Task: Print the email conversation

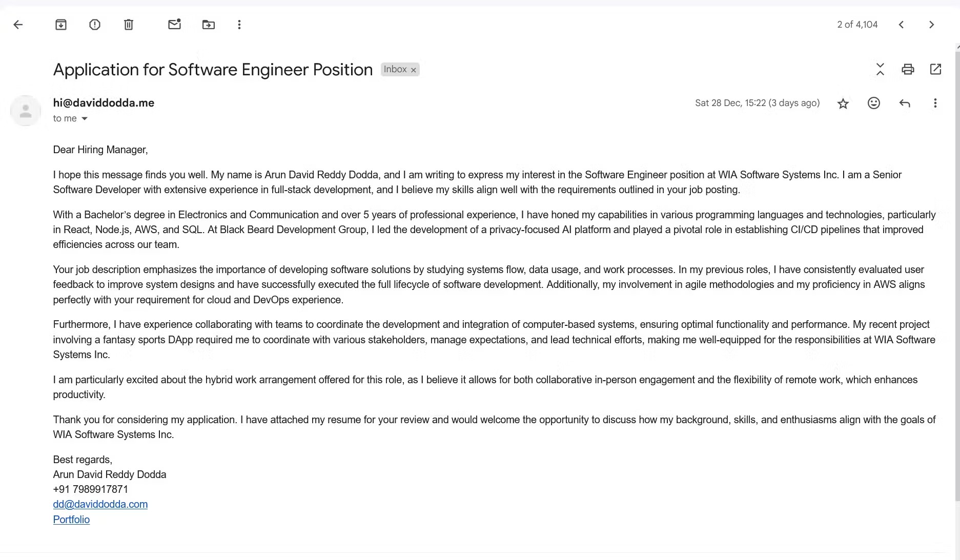Action: coord(908,69)
